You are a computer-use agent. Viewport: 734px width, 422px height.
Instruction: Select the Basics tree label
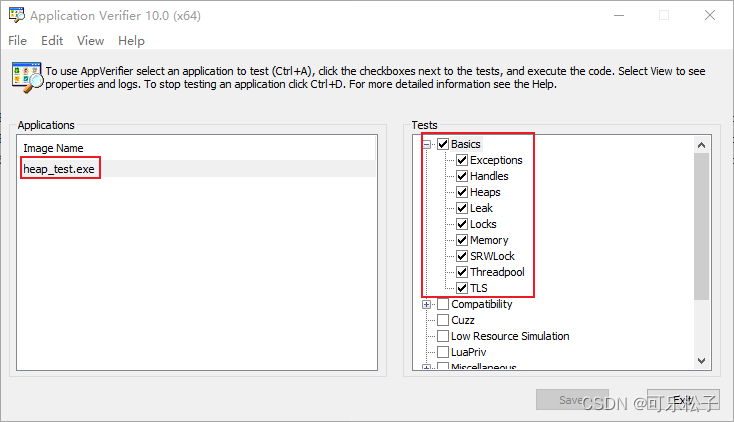[x=466, y=144]
